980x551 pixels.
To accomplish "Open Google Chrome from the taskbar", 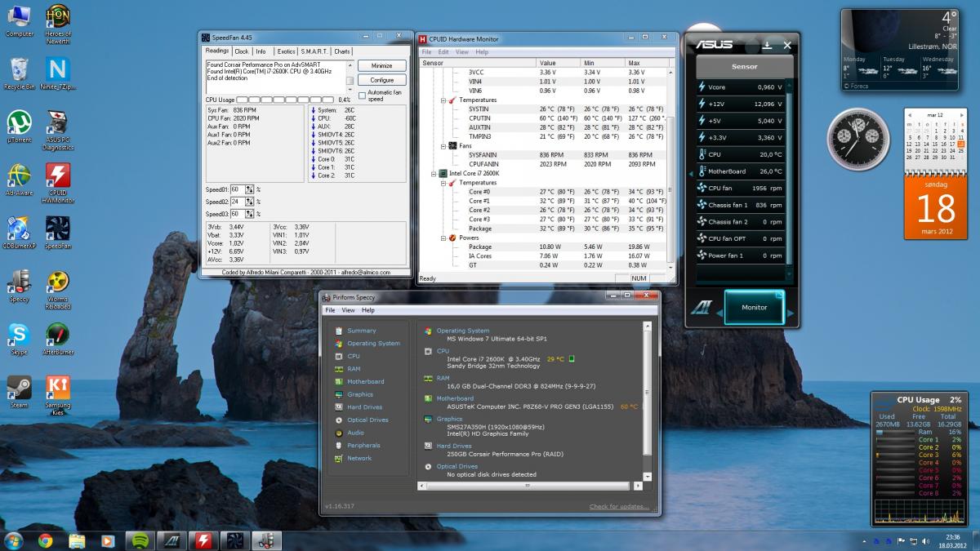I will click(x=45, y=540).
